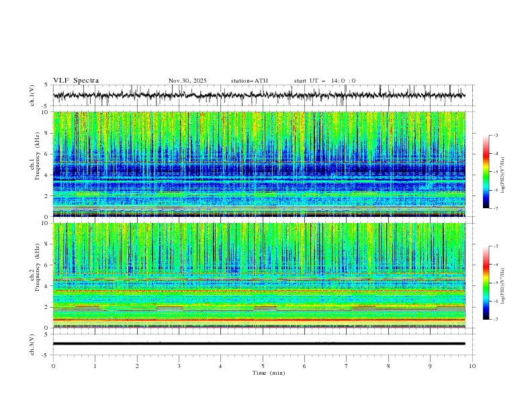Click the '-7' label on ch.2 colorbar
The width and height of the screenshot is (532, 411).
[496, 319]
